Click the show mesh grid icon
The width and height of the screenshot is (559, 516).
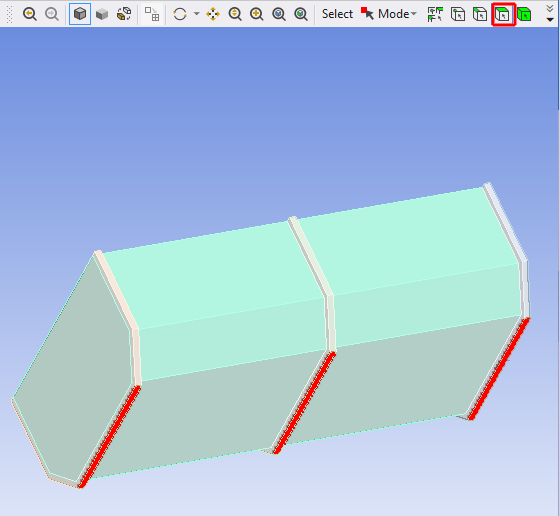[152, 14]
